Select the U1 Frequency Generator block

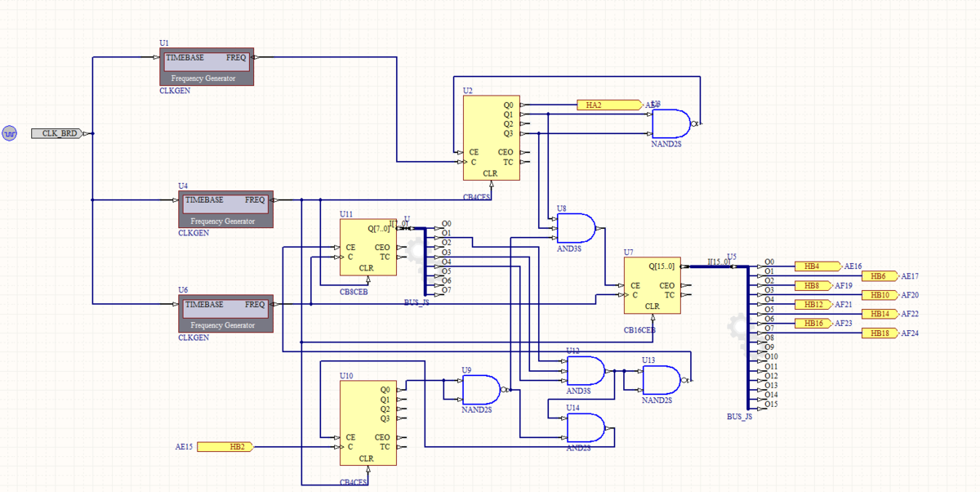207,68
